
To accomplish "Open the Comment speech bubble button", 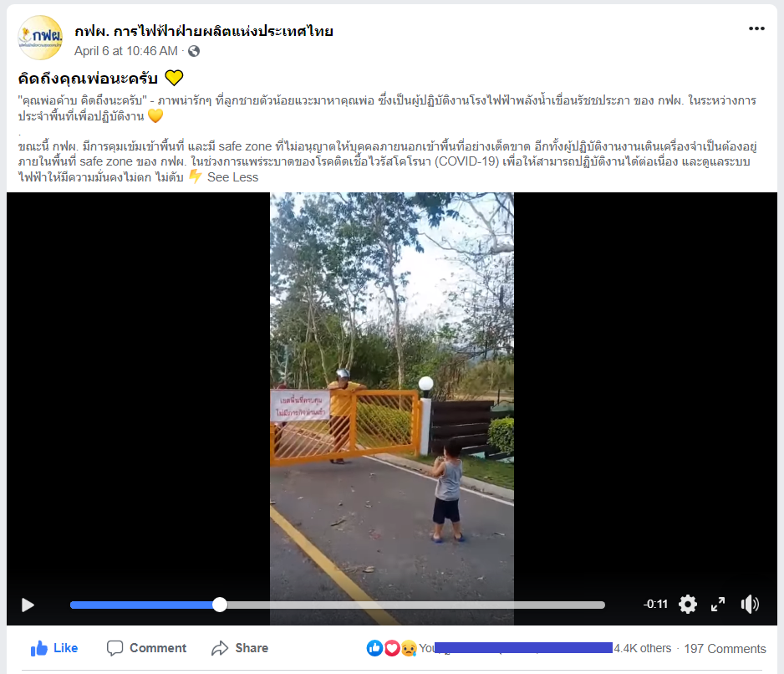I will (x=146, y=648).
